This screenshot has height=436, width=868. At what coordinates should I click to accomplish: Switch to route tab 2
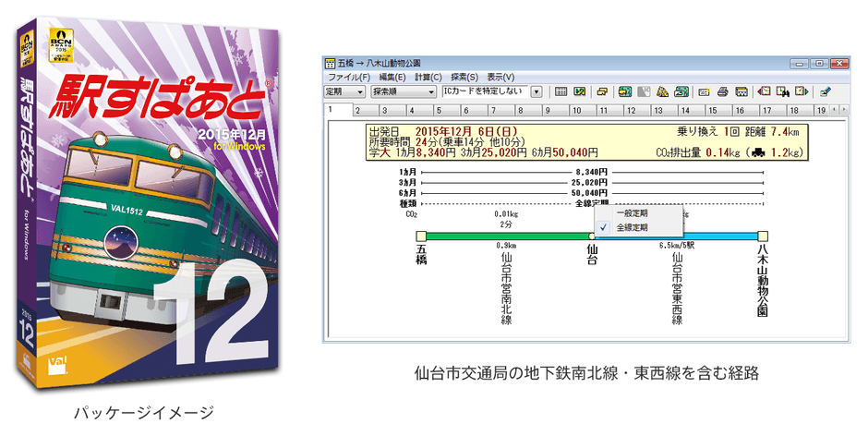366,111
